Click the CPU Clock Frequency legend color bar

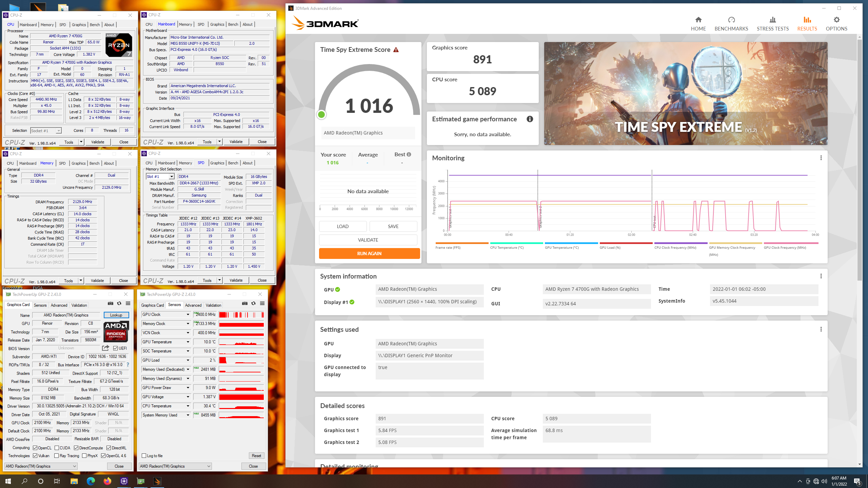pos(680,243)
